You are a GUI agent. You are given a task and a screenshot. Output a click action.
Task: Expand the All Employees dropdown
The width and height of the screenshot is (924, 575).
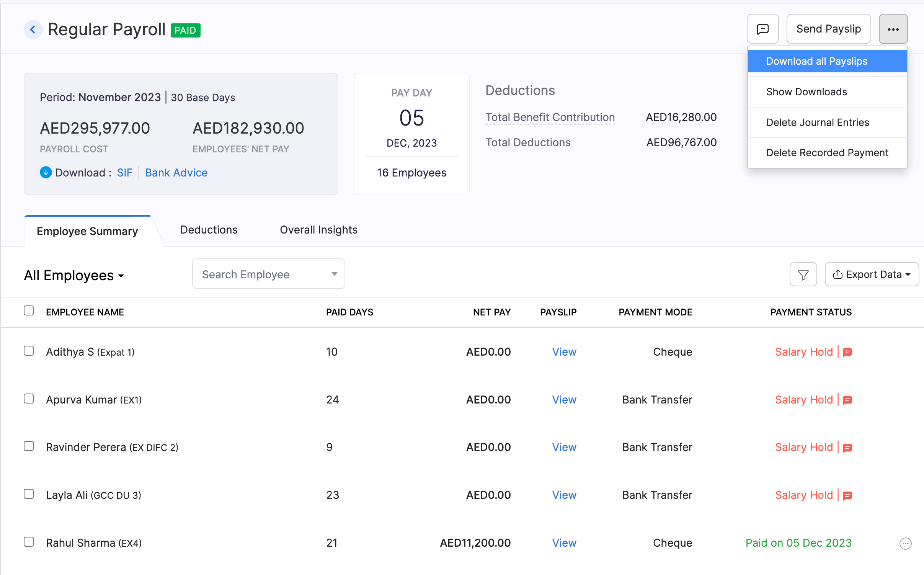pyautogui.click(x=74, y=276)
